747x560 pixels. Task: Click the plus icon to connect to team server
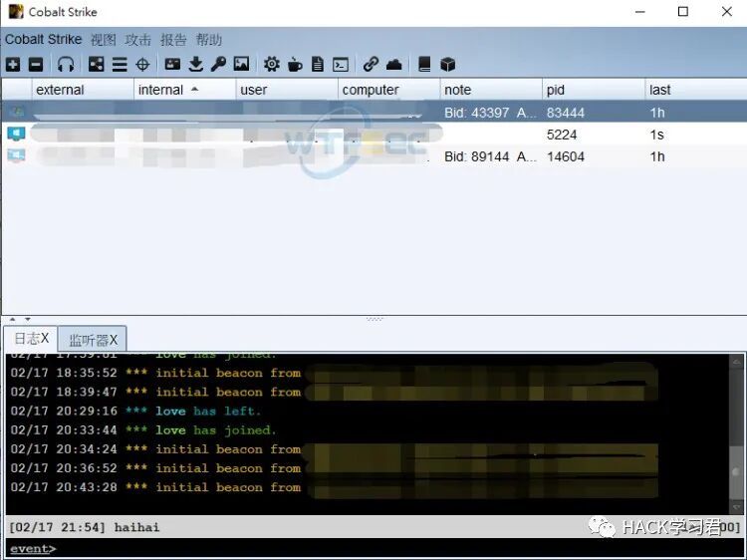coord(13,64)
